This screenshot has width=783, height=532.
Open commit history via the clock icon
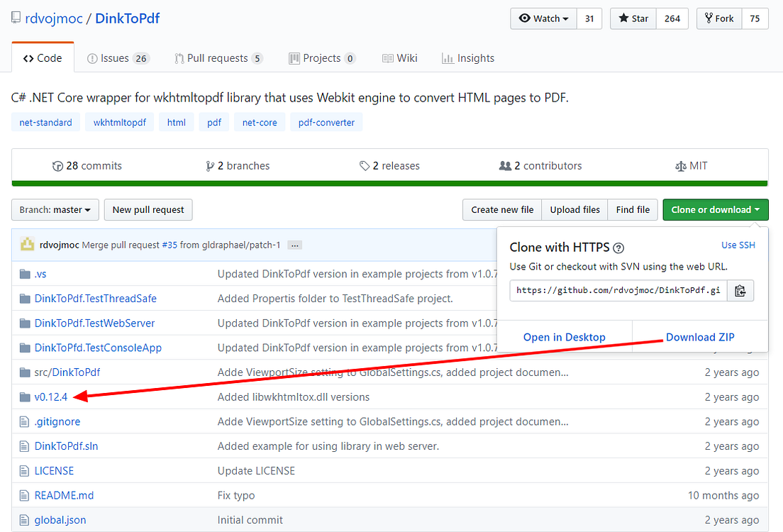tap(57, 165)
